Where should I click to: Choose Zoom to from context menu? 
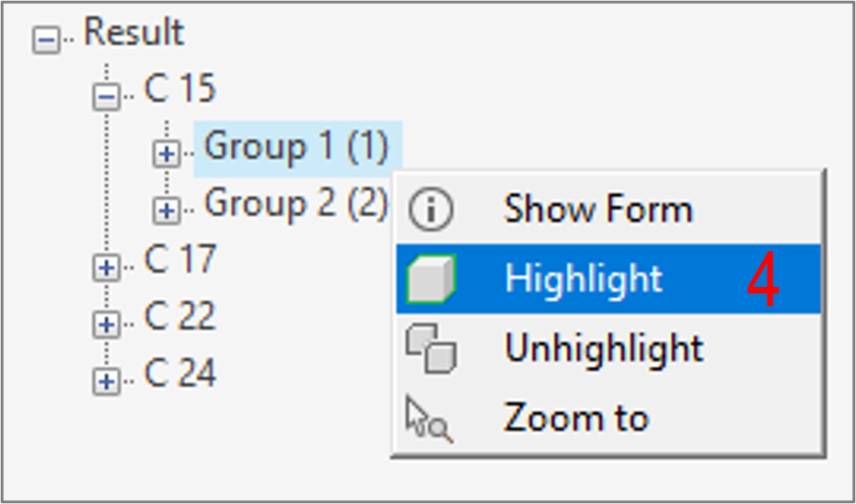point(608,418)
